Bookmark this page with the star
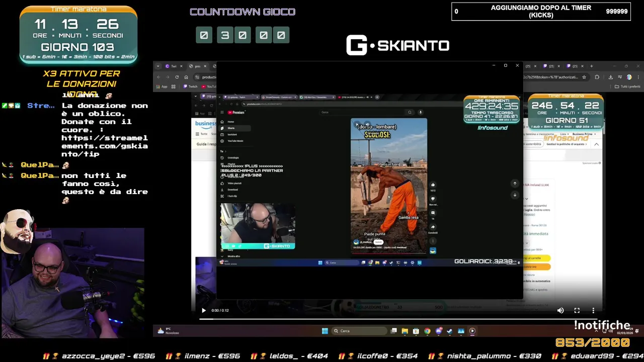Viewport: 644px width, 362px height. (584, 77)
